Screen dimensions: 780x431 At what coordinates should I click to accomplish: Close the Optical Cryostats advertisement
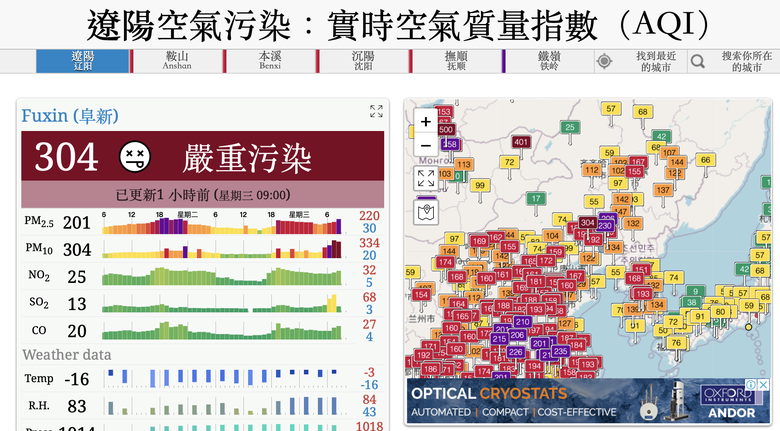click(764, 385)
